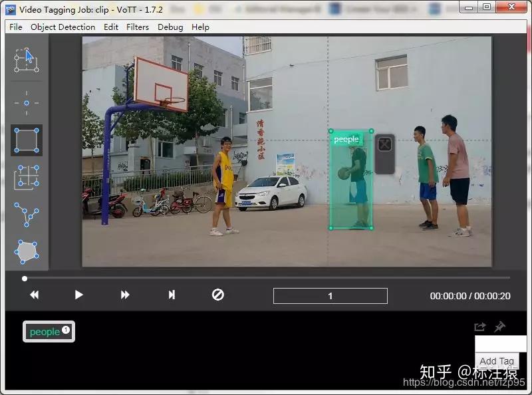The width and height of the screenshot is (532, 395).
Task: Open the Debug menu
Action: 170,27
